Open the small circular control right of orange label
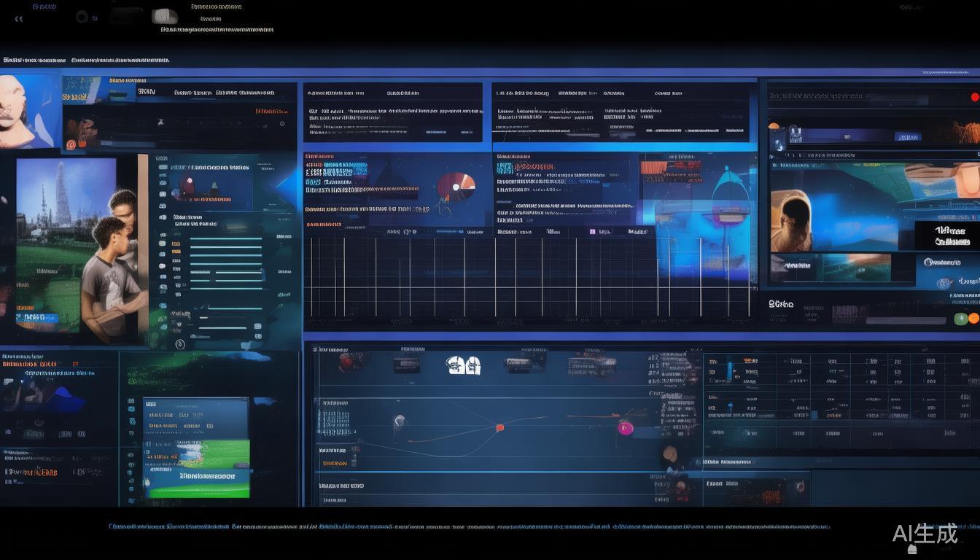Screen dimensions: 980x560 pos(282,124)
